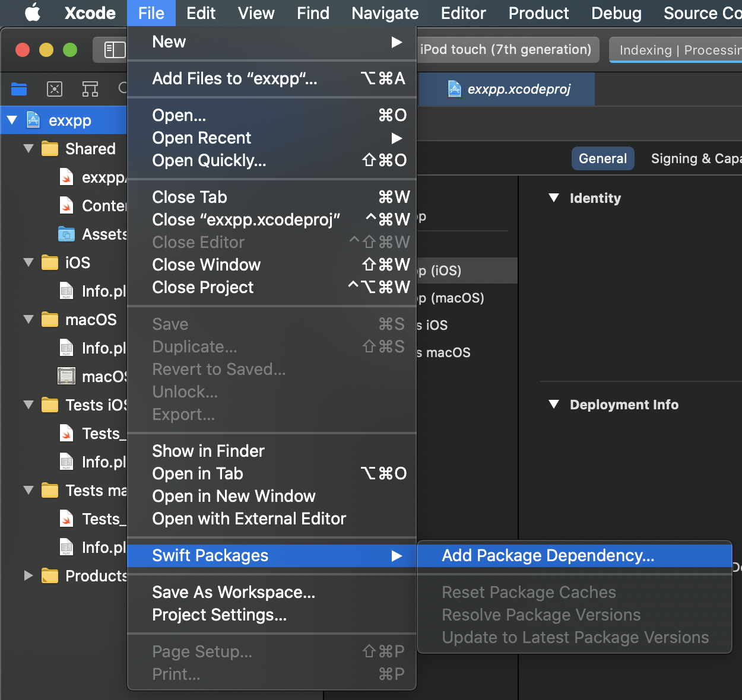Collapse the Deployment Info section
The width and height of the screenshot is (742, 700).
[x=554, y=404]
